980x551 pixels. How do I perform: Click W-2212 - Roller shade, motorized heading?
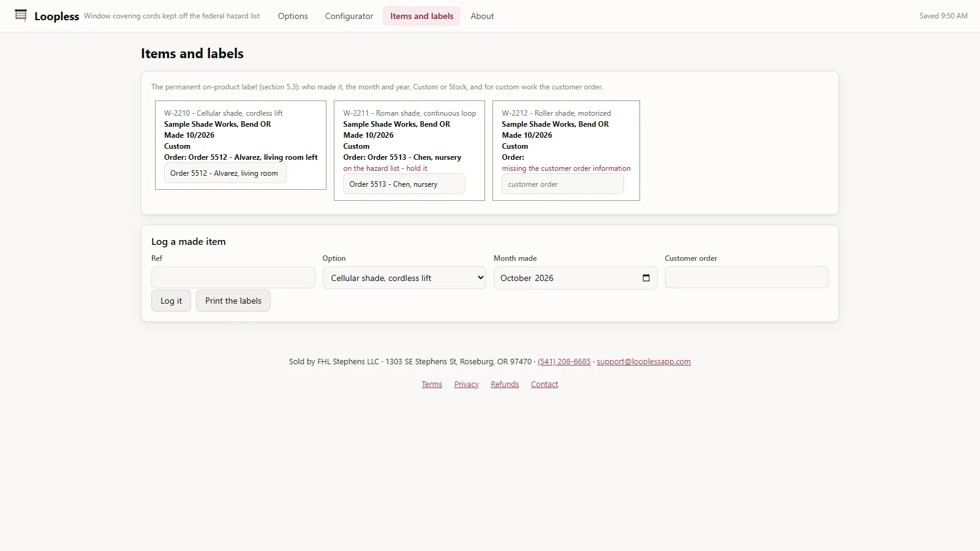[556, 113]
